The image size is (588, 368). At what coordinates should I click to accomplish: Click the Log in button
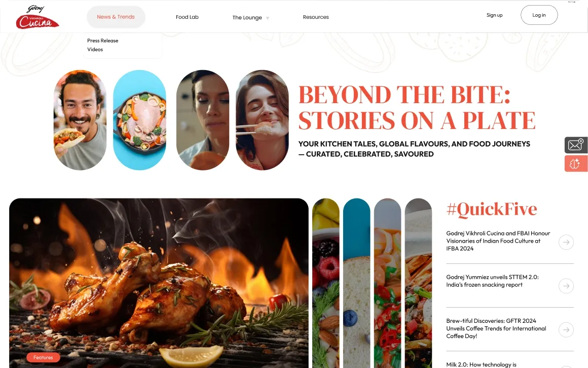[539, 15]
